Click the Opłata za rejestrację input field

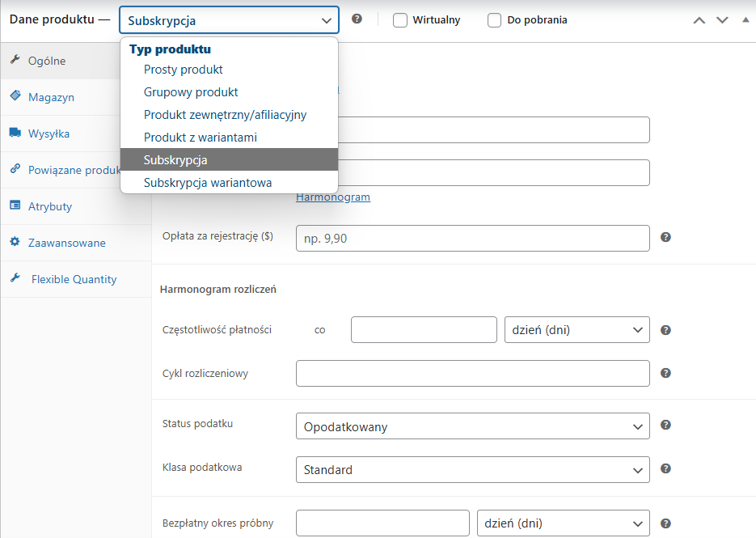[x=472, y=238]
